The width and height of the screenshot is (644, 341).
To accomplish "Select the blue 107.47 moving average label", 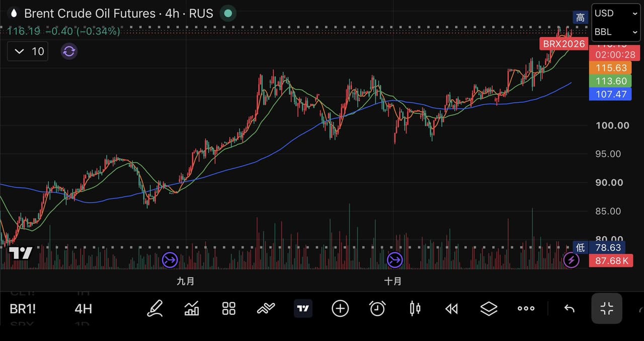I will tap(610, 94).
